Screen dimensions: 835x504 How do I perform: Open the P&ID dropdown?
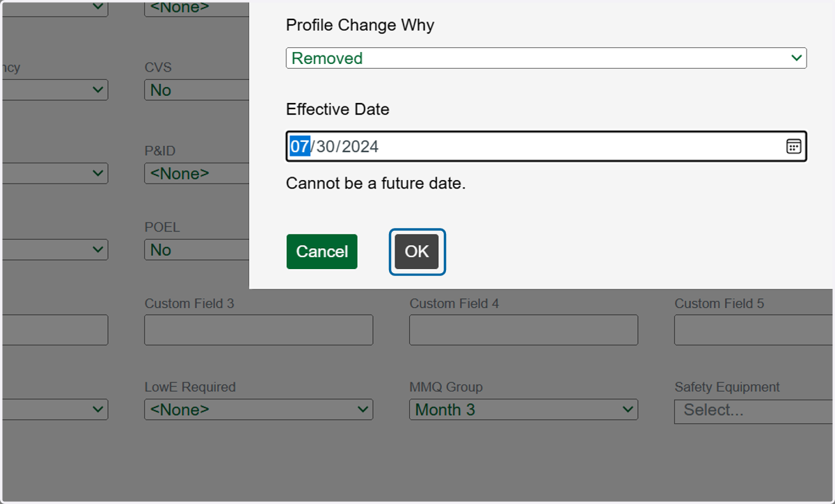(197, 174)
